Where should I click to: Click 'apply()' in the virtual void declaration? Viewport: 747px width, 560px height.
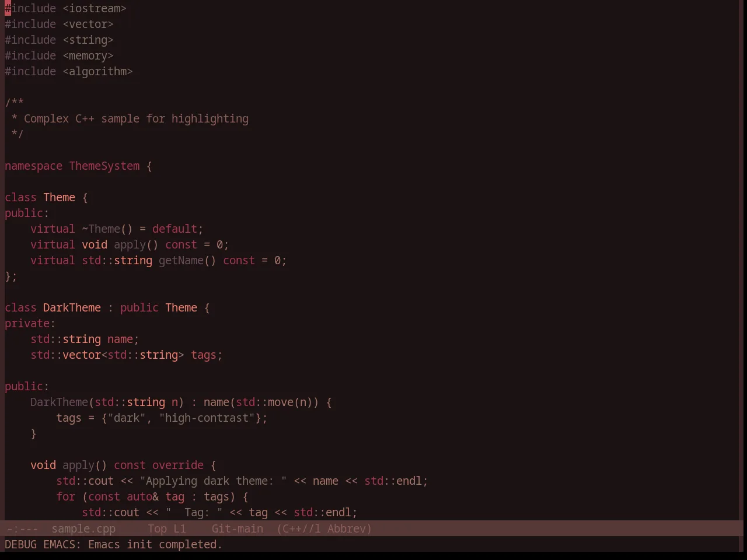136,244
